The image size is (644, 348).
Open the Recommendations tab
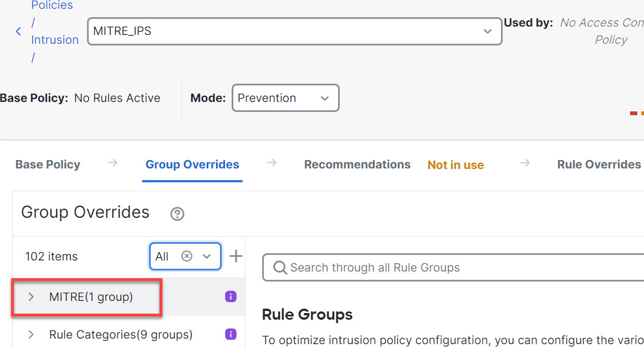tap(357, 165)
